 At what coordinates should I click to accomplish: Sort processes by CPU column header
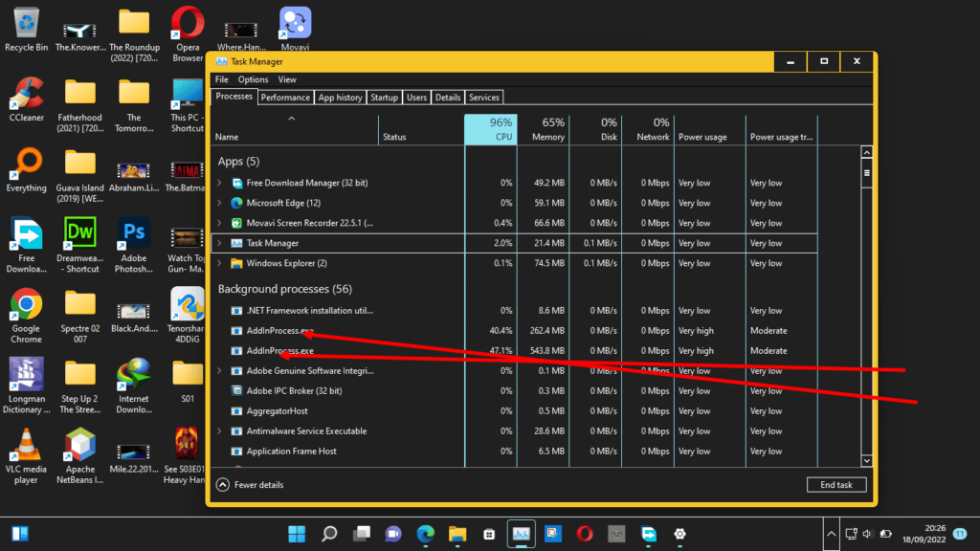pyautogui.click(x=491, y=130)
